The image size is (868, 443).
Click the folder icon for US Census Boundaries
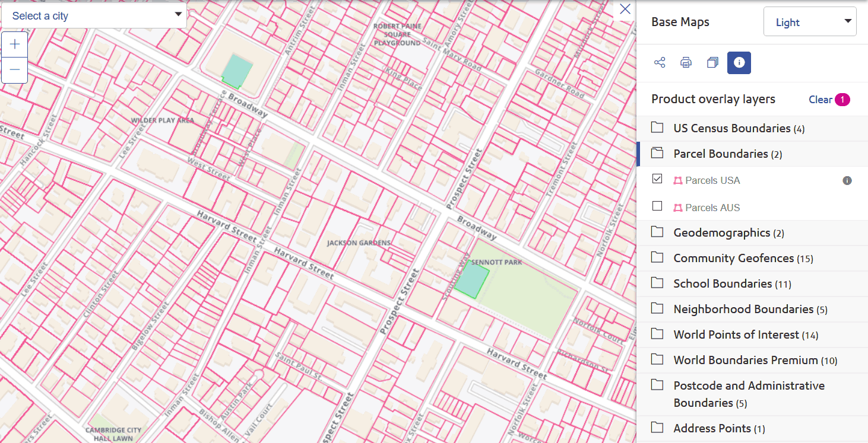[657, 128]
